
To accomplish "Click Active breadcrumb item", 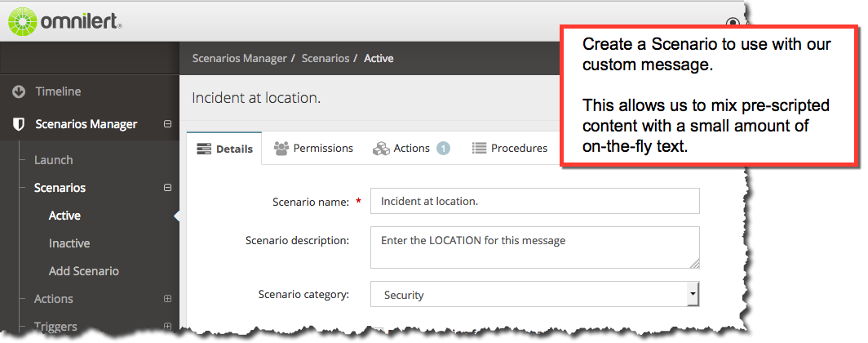I will coord(379,58).
